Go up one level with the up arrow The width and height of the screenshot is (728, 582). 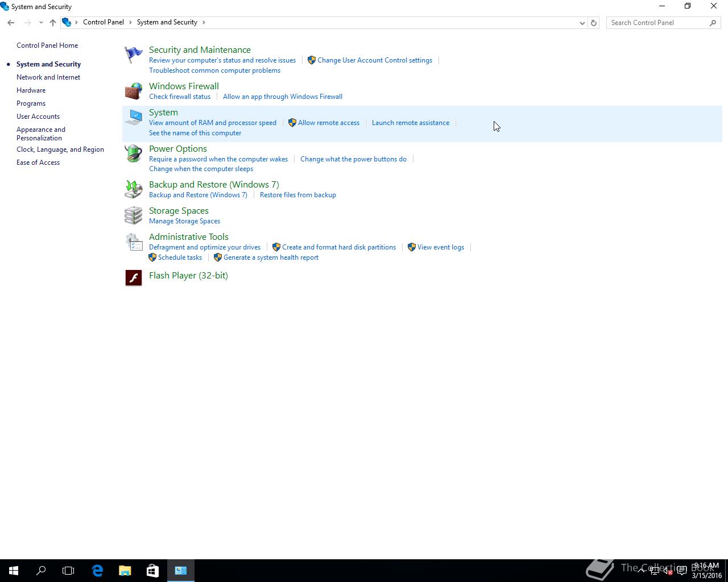52,23
